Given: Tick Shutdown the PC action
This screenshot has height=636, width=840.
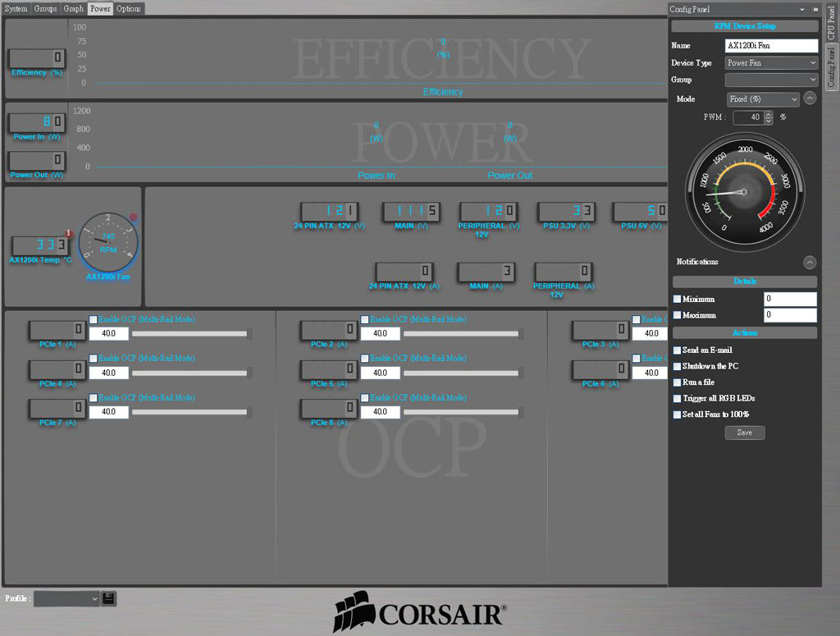Looking at the screenshot, I should [x=677, y=366].
